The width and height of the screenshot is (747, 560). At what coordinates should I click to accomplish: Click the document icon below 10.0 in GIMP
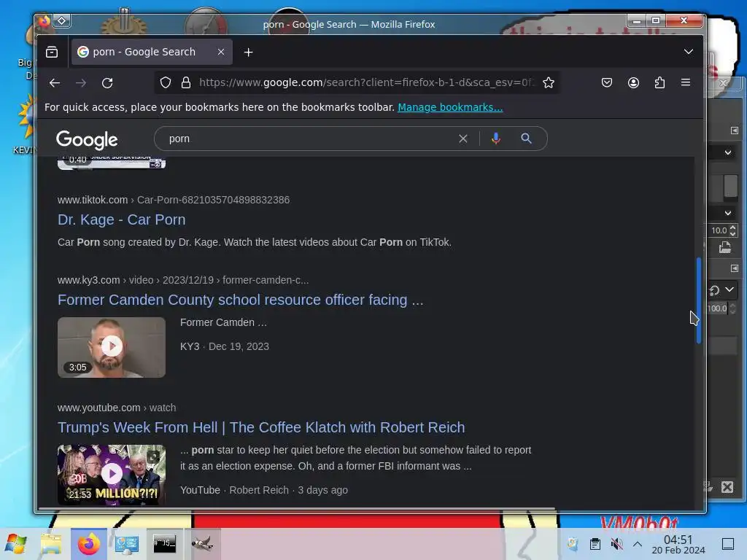pos(724,248)
